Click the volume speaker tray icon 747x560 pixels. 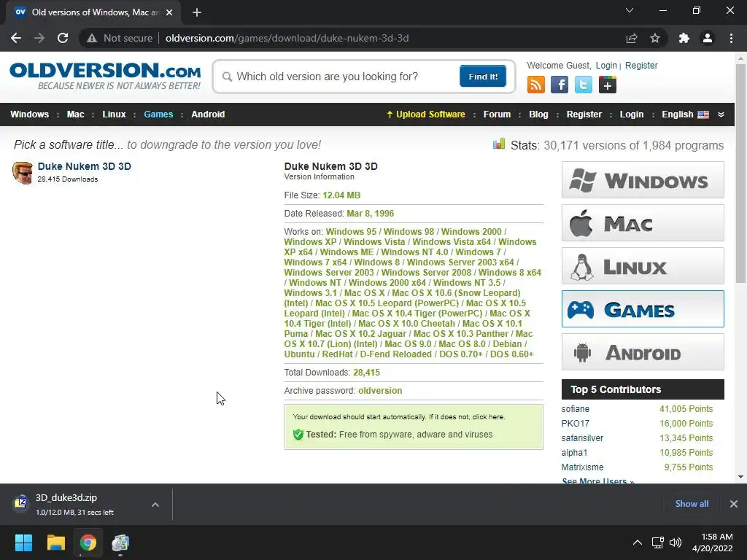(675, 542)
